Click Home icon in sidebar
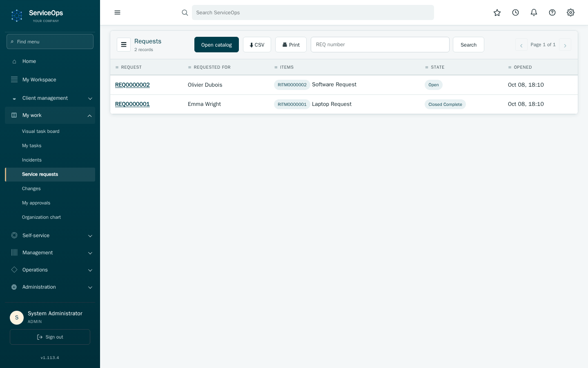The width and height of the screenshot is (588, 368). click(14, 61)
